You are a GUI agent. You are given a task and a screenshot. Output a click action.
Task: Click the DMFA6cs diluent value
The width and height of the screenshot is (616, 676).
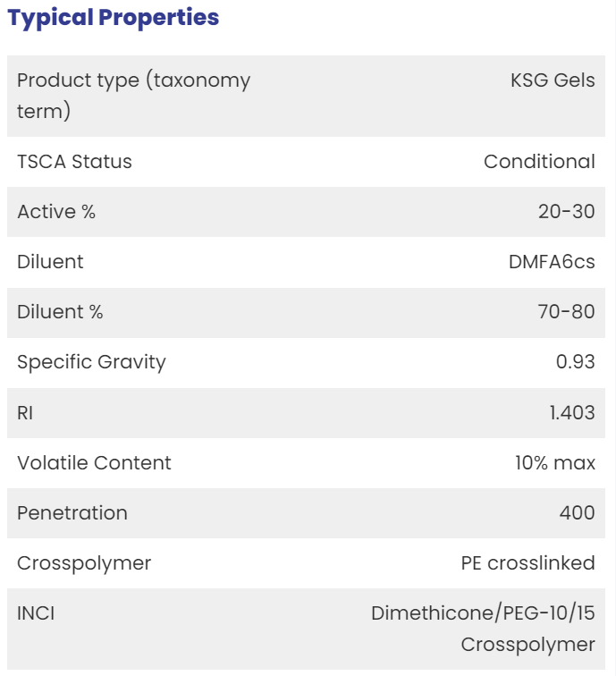[552, 262]
